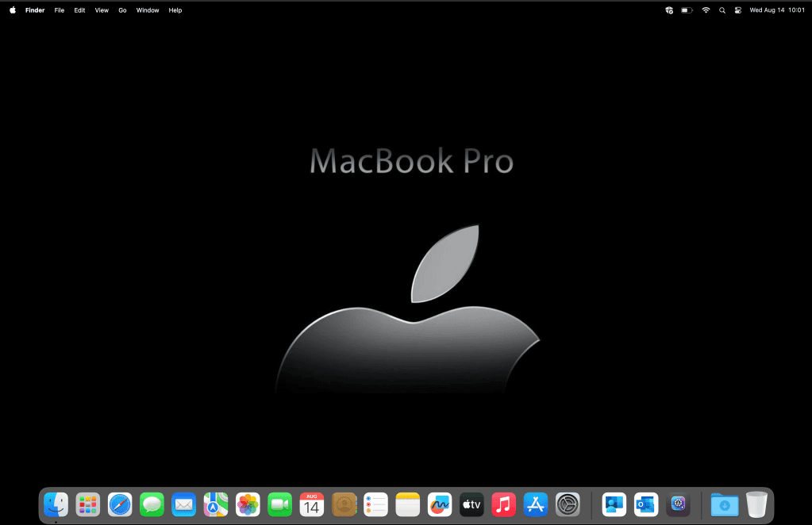This screenshot has width=812, height=525.
Task: Click the Wed Aug 14 10:01 clock
Action: pos(777,10)
